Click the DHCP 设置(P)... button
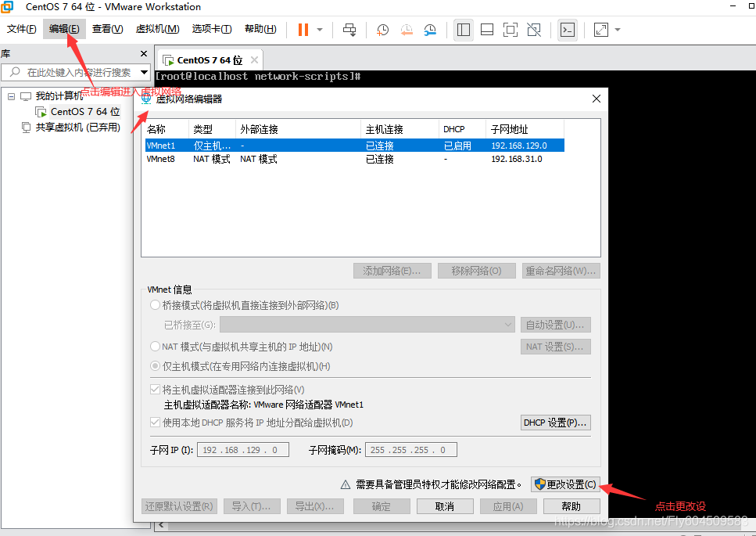The height and width of the screenshot is (536, 756). pos(555,423)
